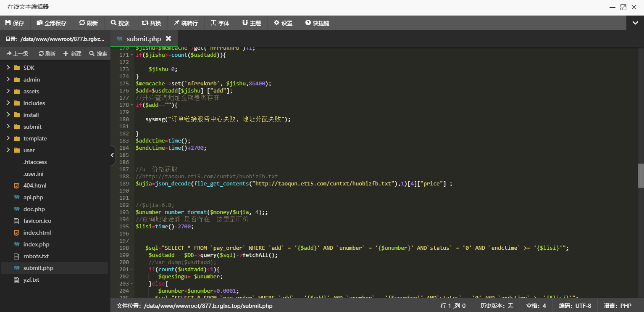Open the 主题 theme selector
The image size is (644, 312).
point(252,23)
